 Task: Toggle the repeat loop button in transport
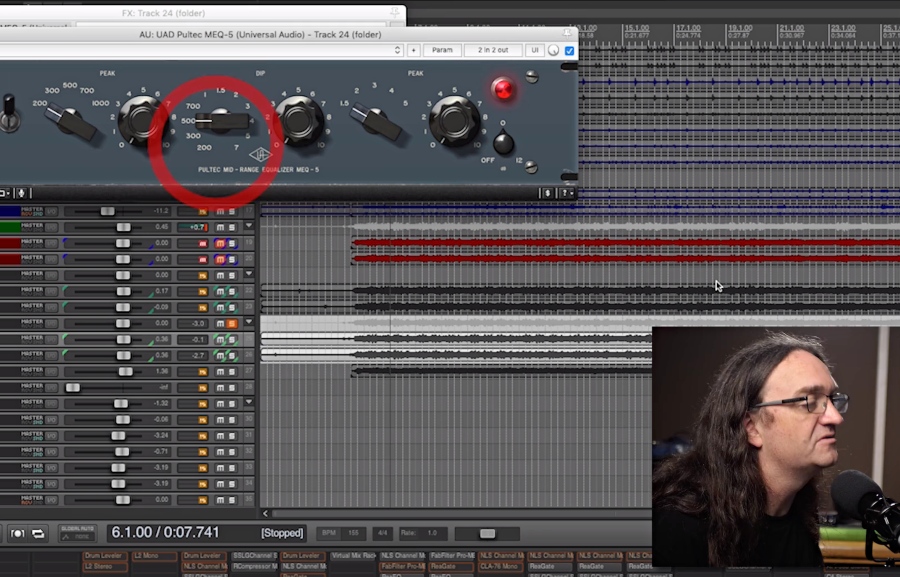tap(38, 533)
